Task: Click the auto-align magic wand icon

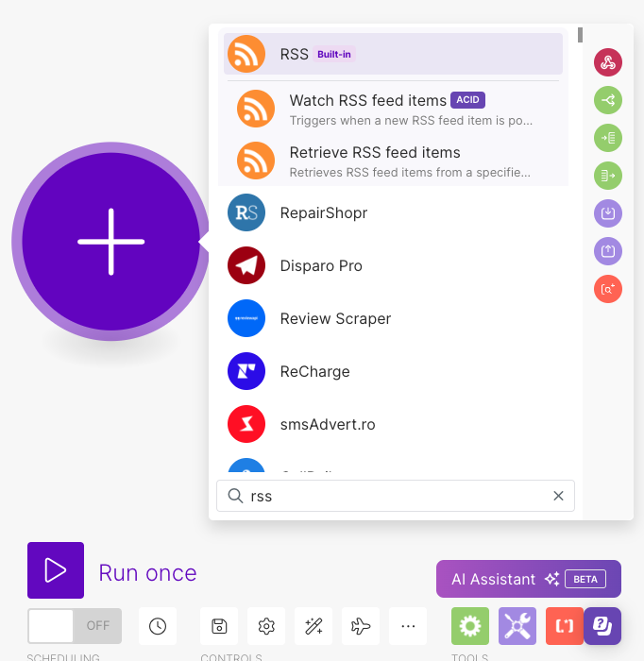Action: pos(314,626)
